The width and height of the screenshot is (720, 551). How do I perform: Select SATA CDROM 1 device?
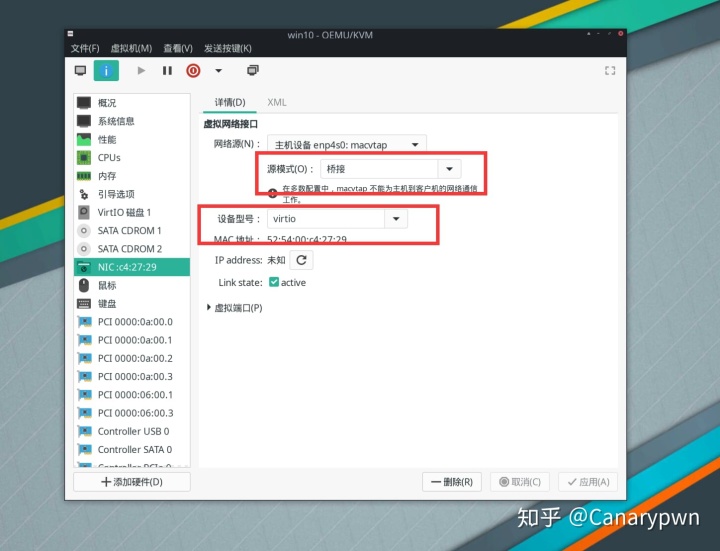pos(132,231)
